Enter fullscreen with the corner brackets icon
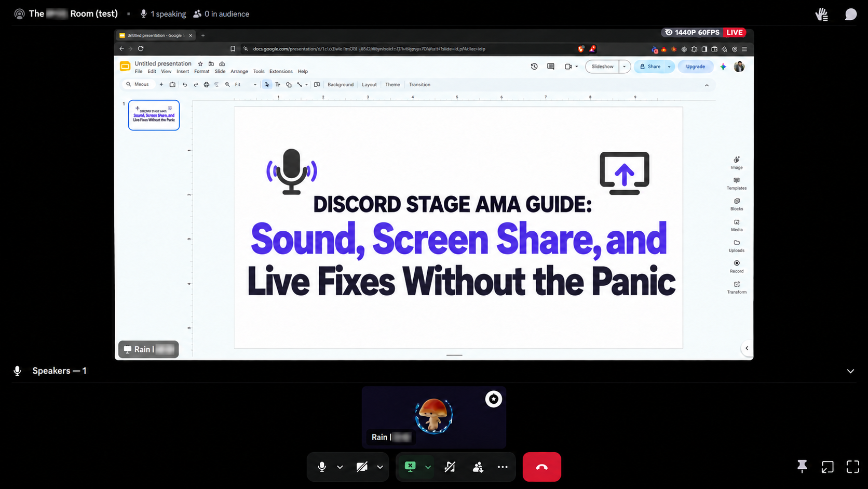This screenshot has width=868, height=489. click(x=852, y=467)
